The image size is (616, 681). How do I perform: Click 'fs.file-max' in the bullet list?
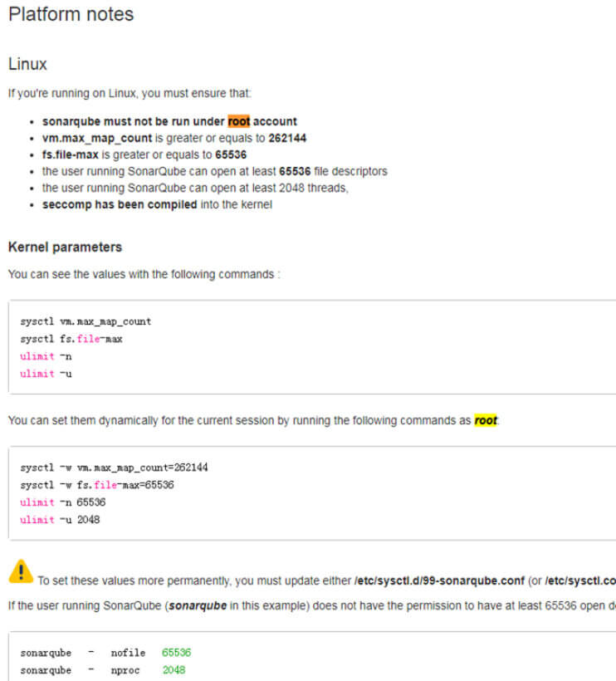[71, 154]
